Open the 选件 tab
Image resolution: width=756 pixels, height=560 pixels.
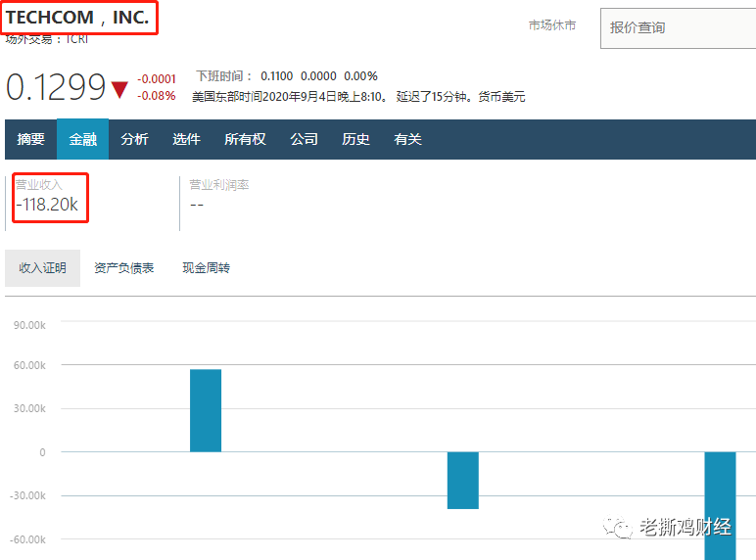click(186, 139)
